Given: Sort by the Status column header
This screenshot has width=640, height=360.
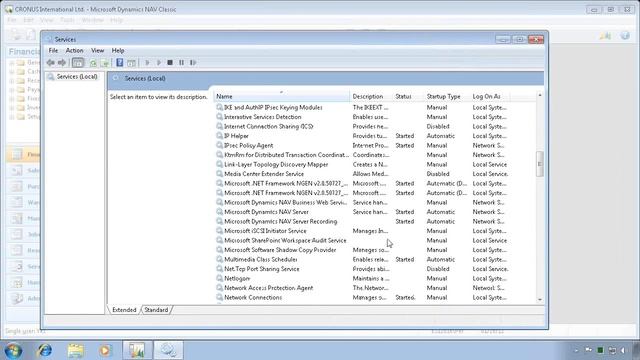Looking at the screenshot, I should [x=408, y=96].
